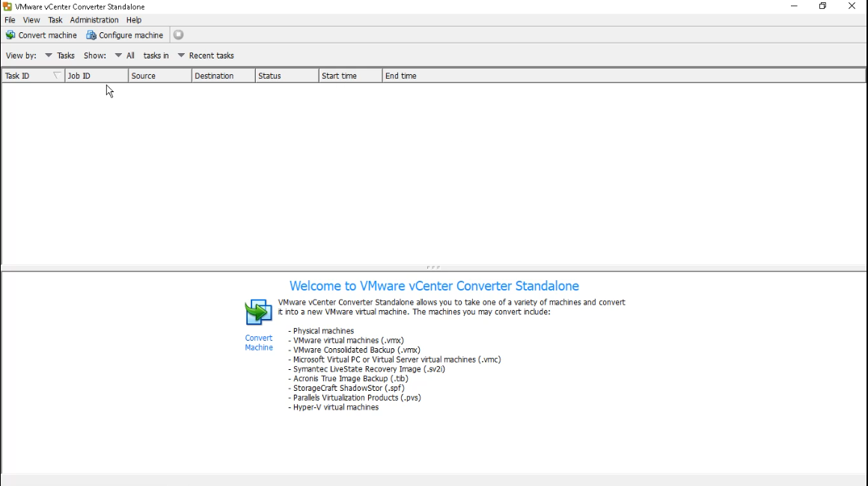The width and height of the screenshot is (868, 486).
Task: Click the pane splitter grip handle
Action: pyautogui.click(x=433, y=267)
